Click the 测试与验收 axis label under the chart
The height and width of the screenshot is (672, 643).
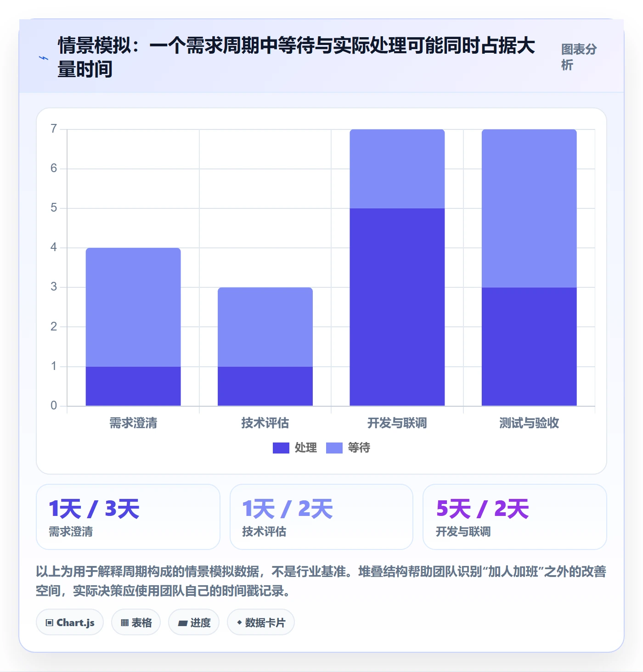(x=529, y=423)
